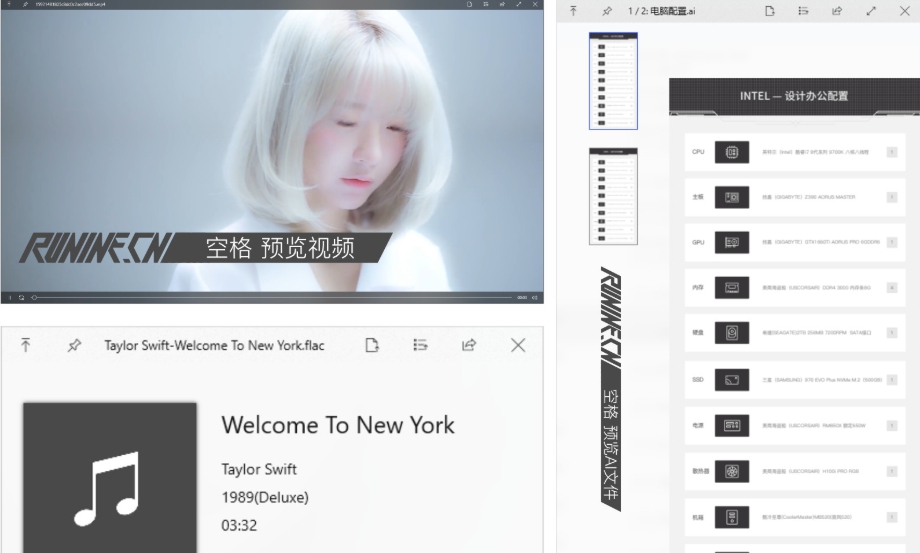920x553 pixels.
Task: Expand the open-with menu in the video preview
Action: point(485,4)
